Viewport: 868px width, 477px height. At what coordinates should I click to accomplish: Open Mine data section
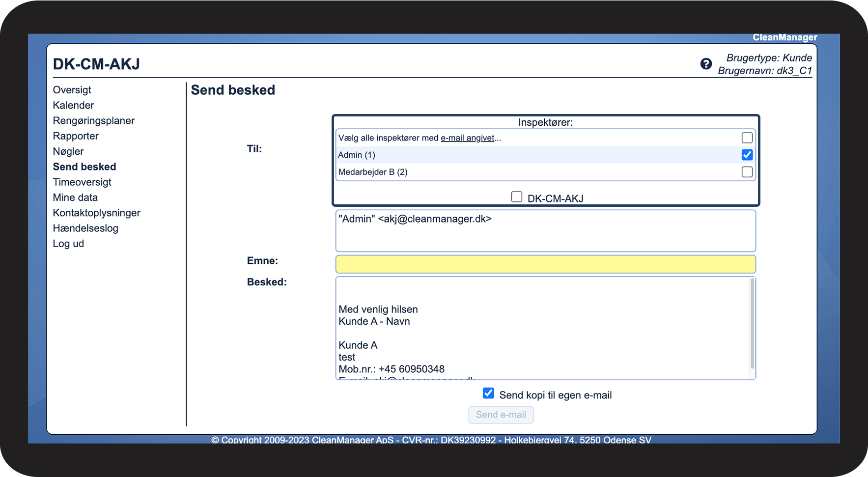pos(75,197)
